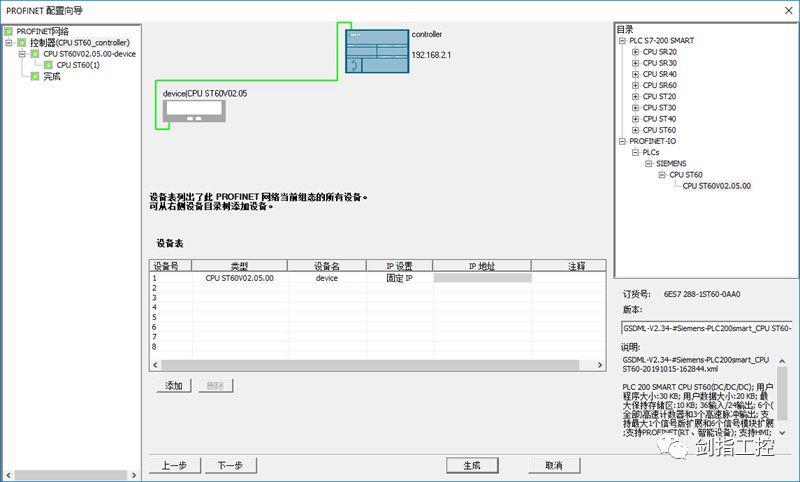Click the 生成 button
Viewport: 800px width, 482px height.
point(472,465)
